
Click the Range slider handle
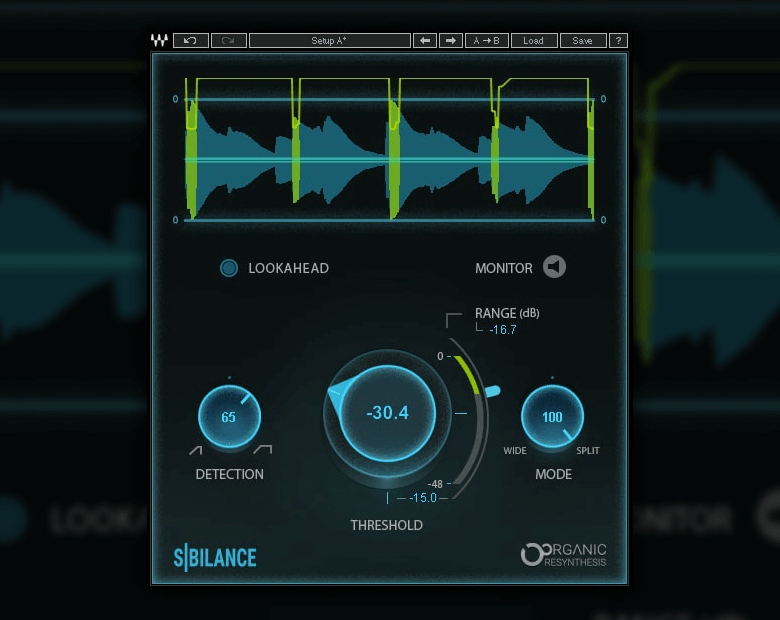492,392
